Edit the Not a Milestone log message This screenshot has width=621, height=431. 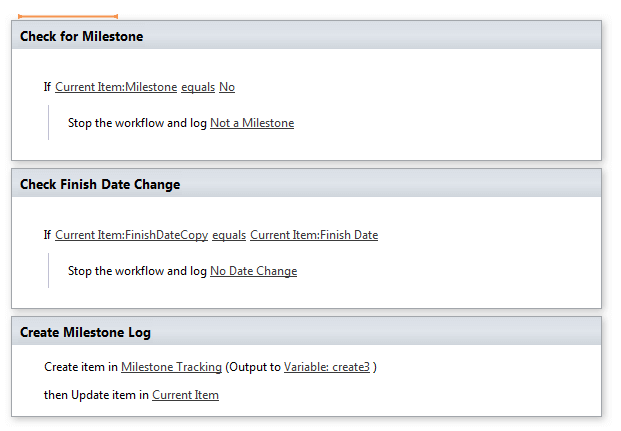pos(252,123)
